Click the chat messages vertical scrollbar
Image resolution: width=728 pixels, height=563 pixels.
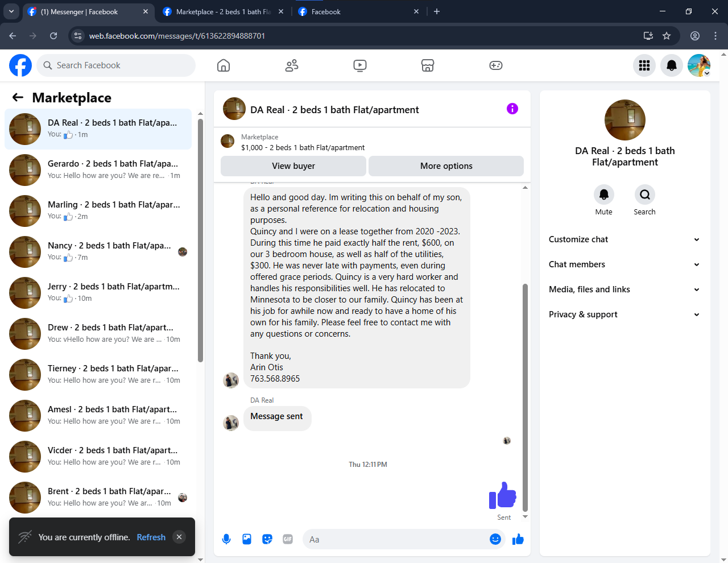pyautogui.click(x=525, y=398)
